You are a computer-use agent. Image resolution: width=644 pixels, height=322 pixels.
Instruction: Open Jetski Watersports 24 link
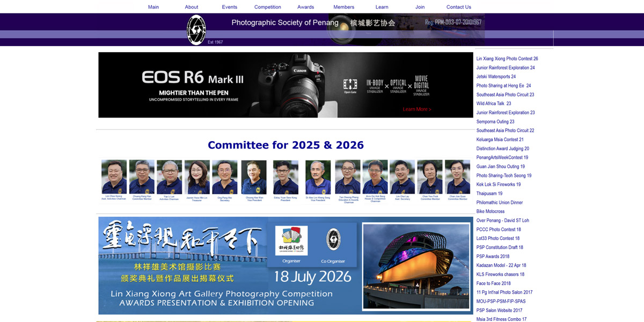coord(496,77)
